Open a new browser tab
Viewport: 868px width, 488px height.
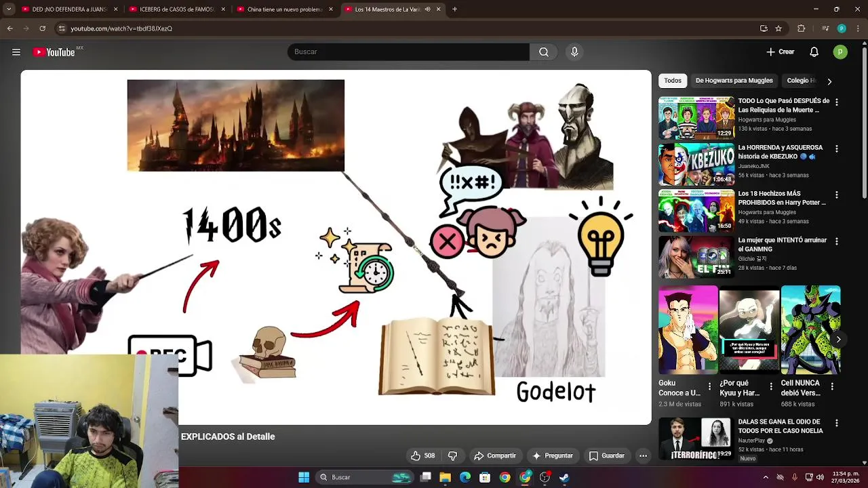[454, 9]
